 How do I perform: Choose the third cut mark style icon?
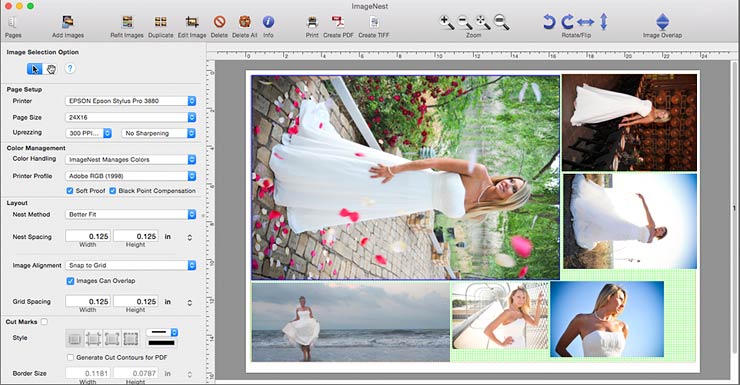[112, 338]
